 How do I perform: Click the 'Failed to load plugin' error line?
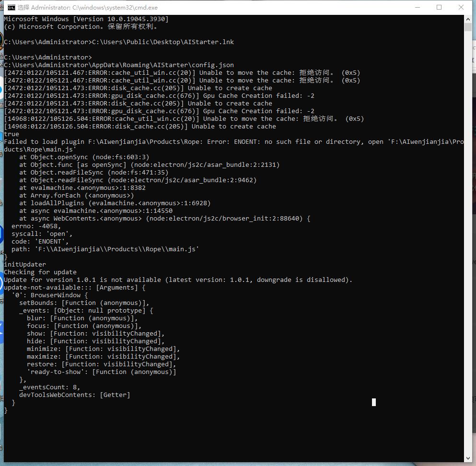234,145
